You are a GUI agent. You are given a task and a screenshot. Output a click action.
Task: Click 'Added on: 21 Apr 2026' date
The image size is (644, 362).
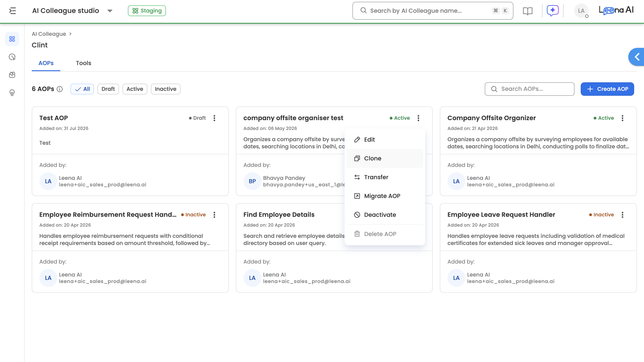(x=472, y=128)
